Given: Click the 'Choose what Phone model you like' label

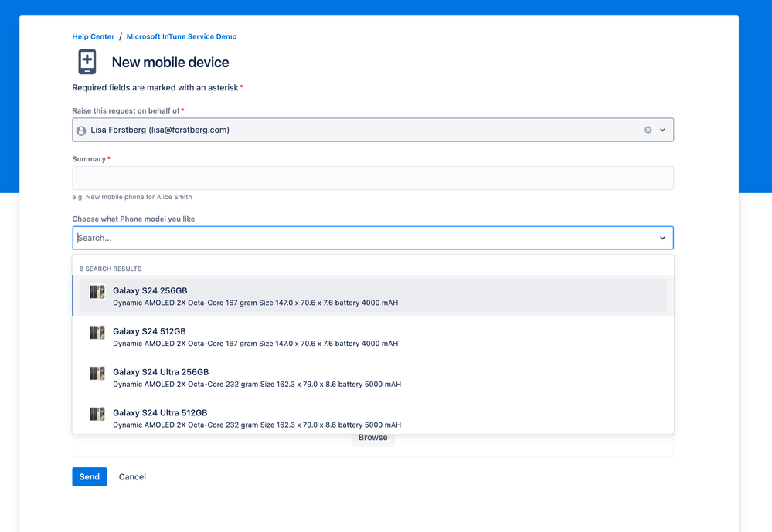Looking at the screenshot, I should tap(134, 219).
